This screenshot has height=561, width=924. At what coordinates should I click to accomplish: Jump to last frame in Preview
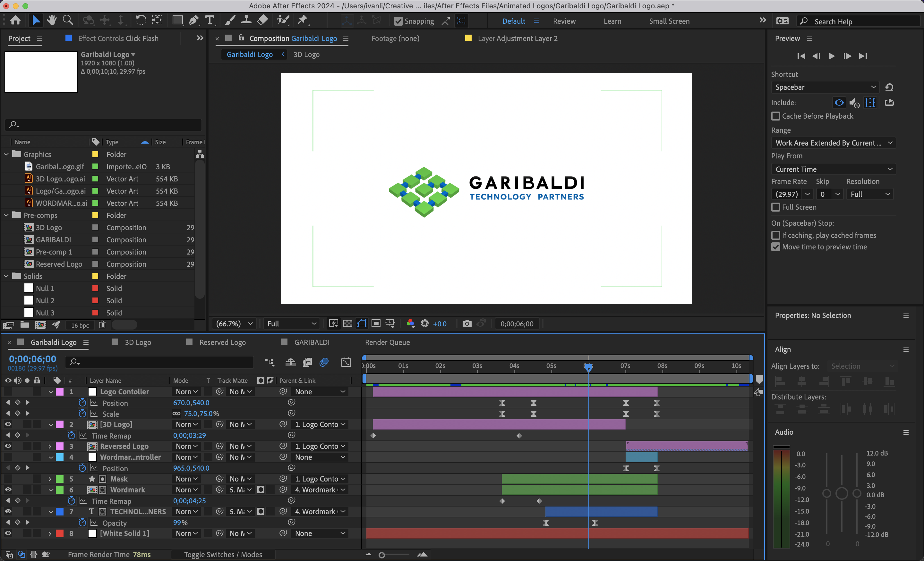(x=863, y=56)
